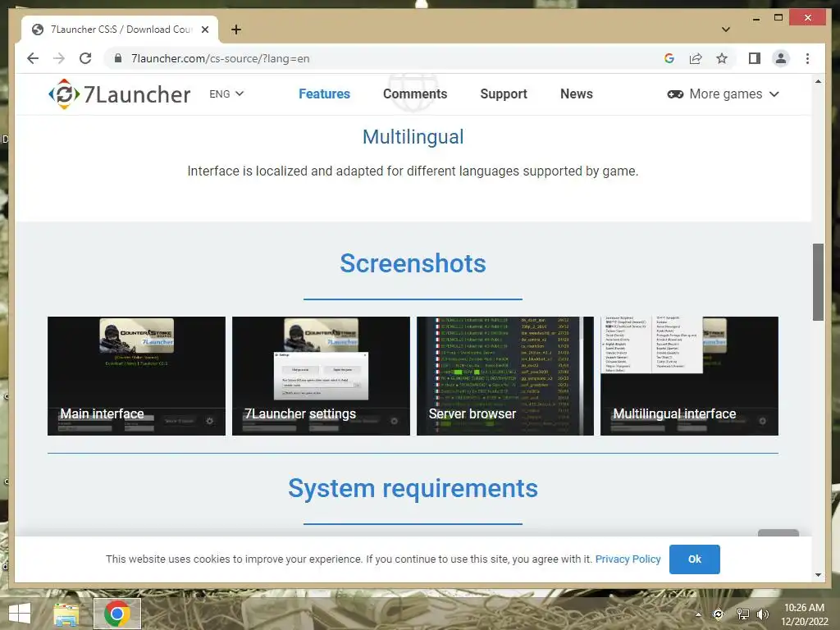
Task: Click the game controller icon beside More games
Action: 675,94
